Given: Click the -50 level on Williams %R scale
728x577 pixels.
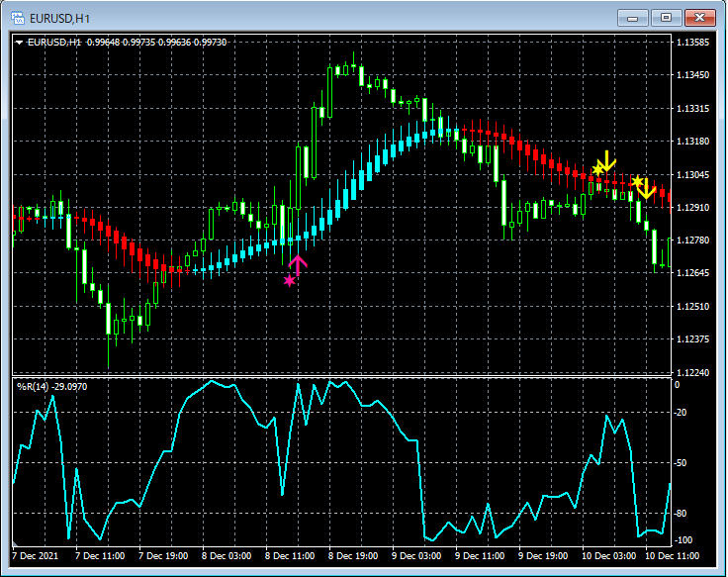Looking at the screenshot, I should tap(681, 463).
